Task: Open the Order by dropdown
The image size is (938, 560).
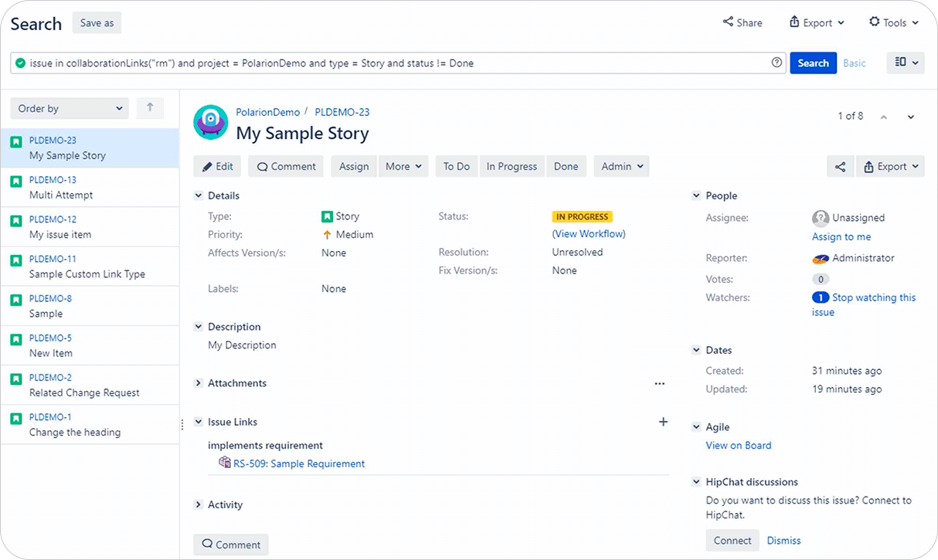Action: pyautogui.click(x=70, y=108)
